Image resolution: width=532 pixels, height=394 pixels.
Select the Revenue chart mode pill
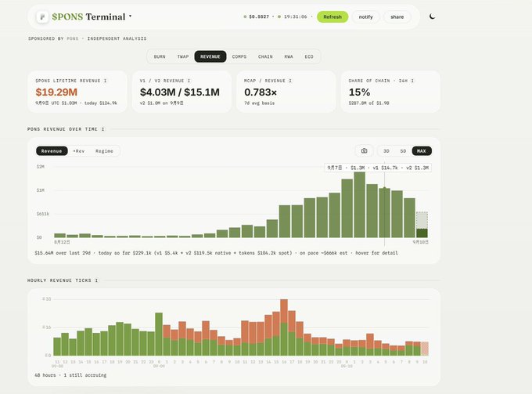[52, 151]
